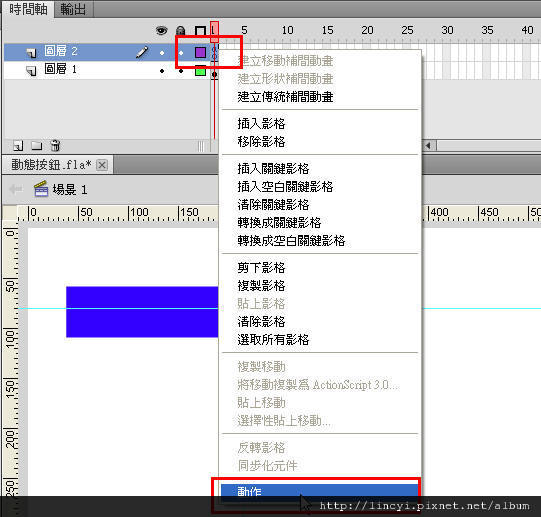Choose 選取所有影格 from context menu
The image size is (541, 517).
point(273,340)
